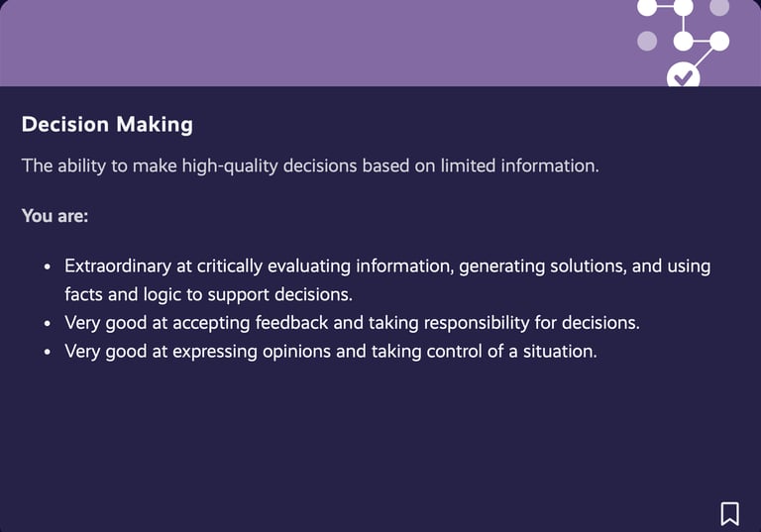
Task: Click the checkmark circle in the header graphic
Action: point(683,75)
